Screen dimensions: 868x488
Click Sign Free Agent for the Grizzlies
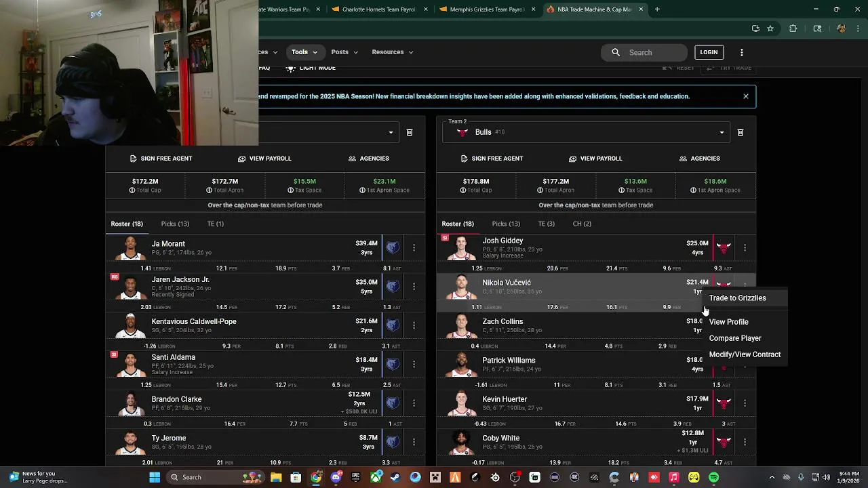[x=161, y=159]
